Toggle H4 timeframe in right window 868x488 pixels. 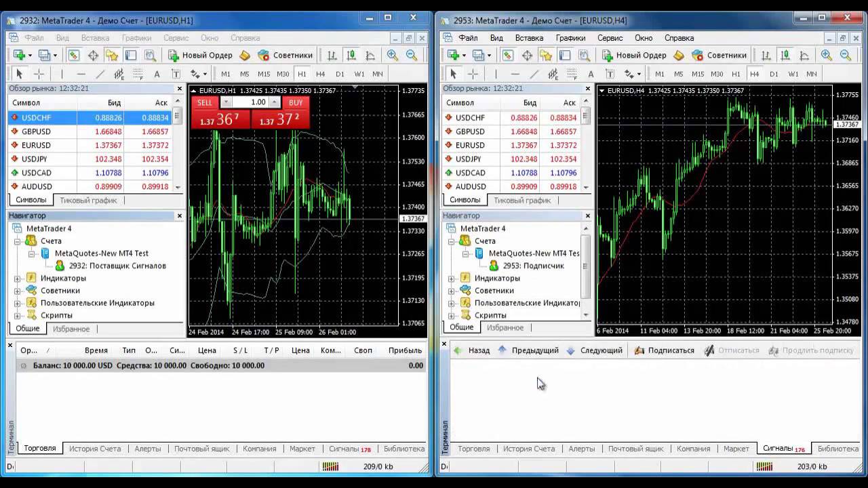(x=755, y=74)
